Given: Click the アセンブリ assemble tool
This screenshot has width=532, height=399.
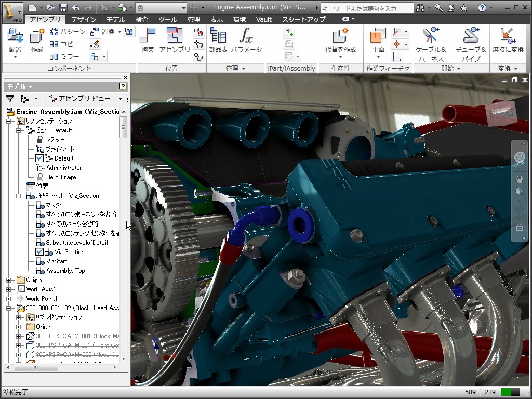Looking at the screenshot, I should 175,40.
